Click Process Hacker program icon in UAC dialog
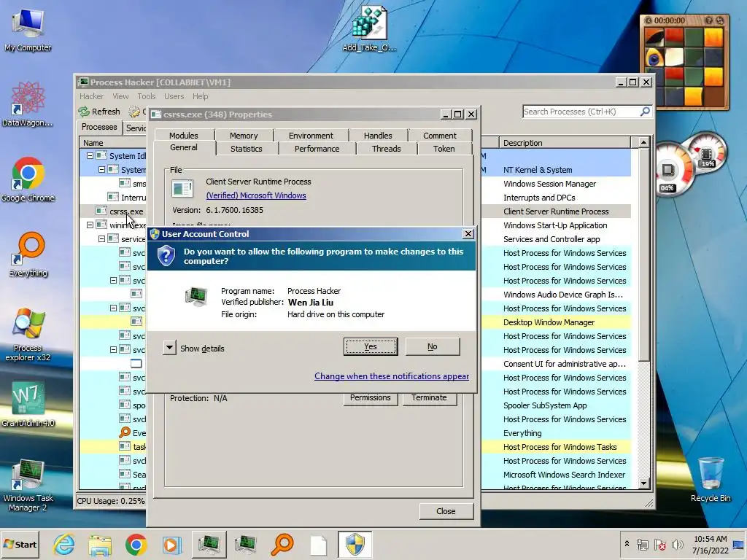 tap(196, 296)
